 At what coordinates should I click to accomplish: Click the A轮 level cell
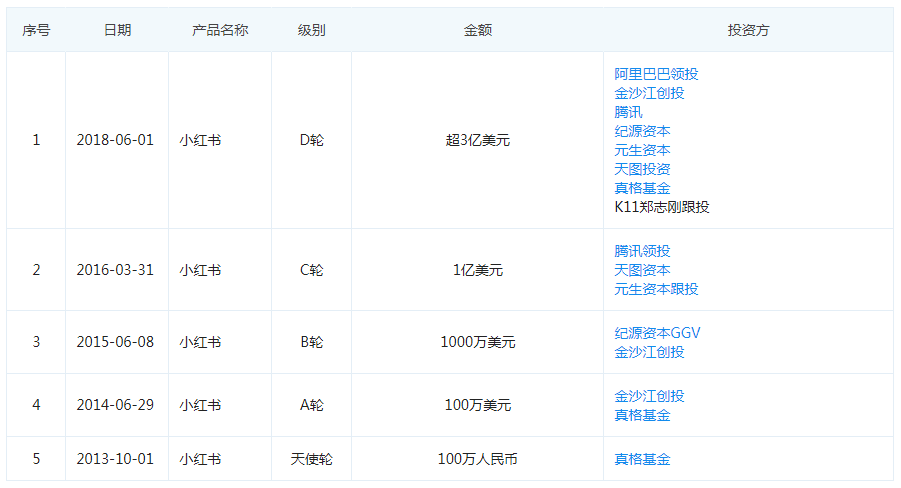[311, 405]
